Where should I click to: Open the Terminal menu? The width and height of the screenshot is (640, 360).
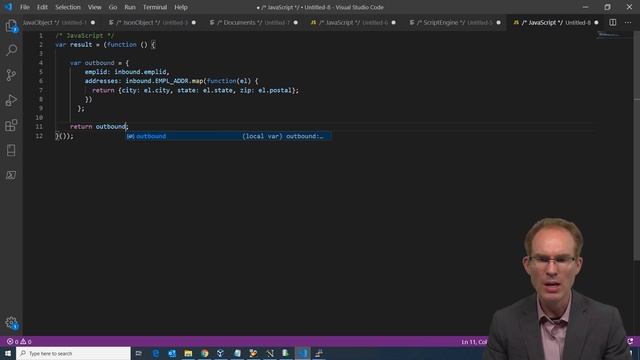(x=155, y=7)
